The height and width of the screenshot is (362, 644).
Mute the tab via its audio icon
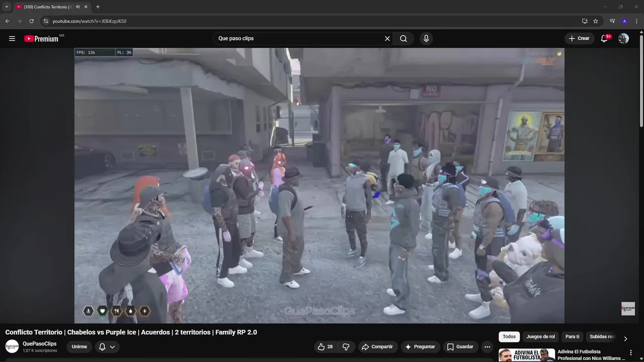[77, 7]
